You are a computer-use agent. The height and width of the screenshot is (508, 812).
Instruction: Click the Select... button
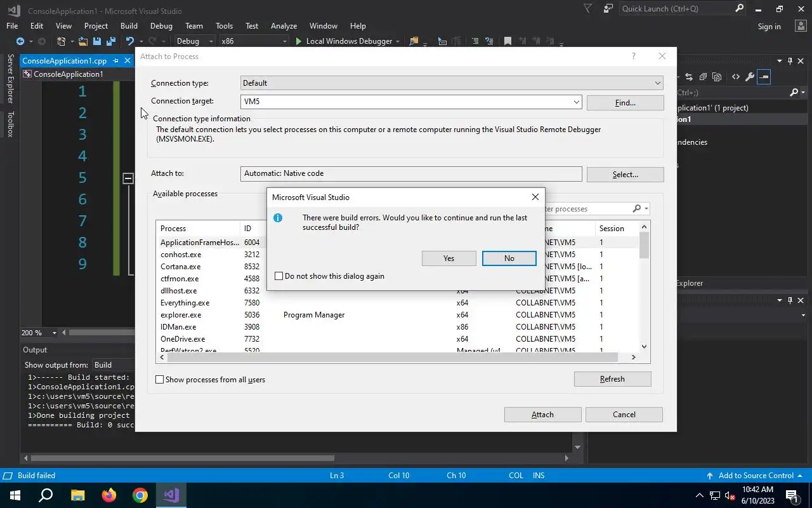[625, 174]
